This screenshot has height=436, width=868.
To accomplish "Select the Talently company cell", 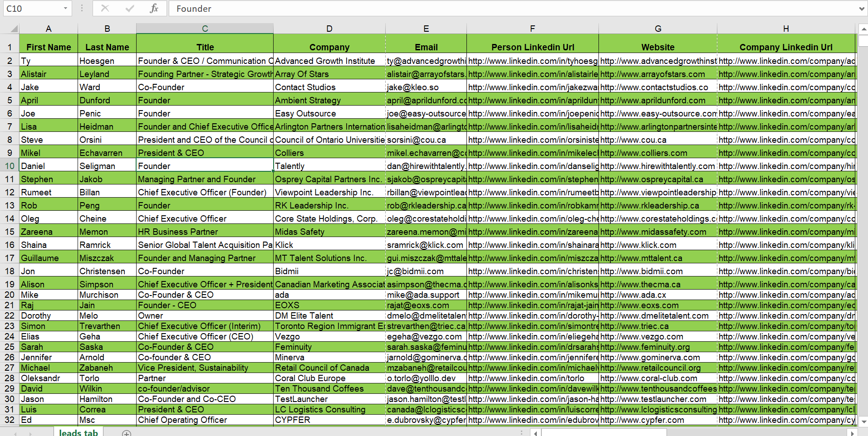I will click(x=329, y=166).
